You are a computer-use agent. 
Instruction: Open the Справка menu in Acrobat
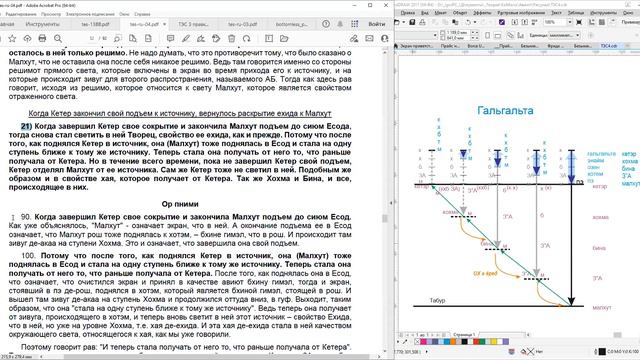click(x=142, y=14)
